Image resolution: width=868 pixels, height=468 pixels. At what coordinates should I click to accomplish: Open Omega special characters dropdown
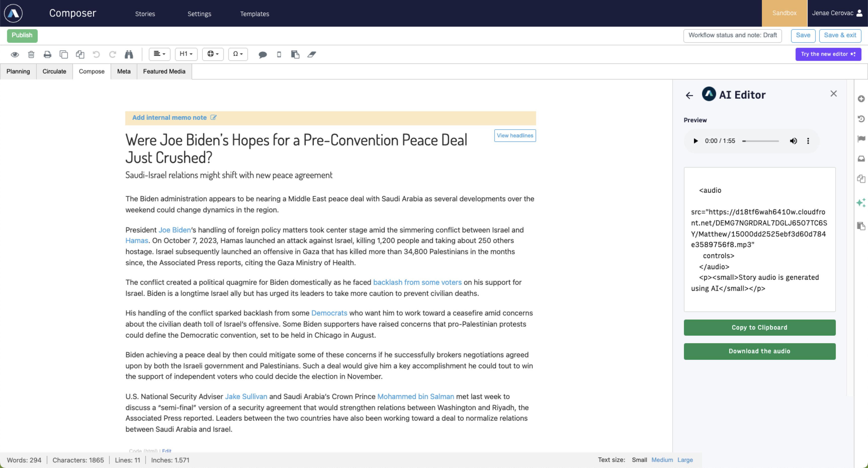click(238, 54)
